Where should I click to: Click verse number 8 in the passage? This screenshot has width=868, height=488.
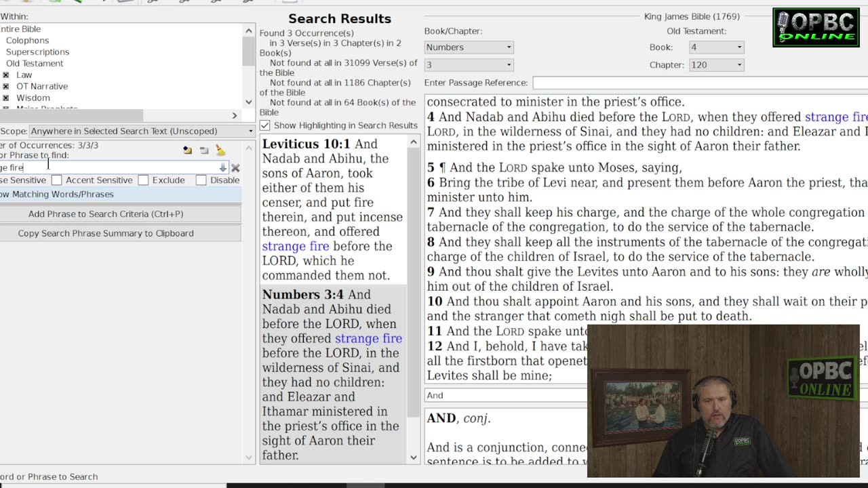click(431, 242)
